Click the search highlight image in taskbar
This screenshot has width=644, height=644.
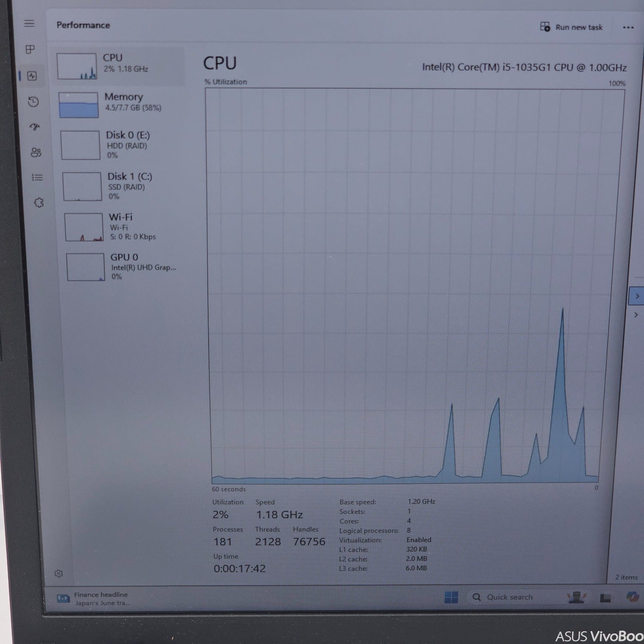click(577, 597)
